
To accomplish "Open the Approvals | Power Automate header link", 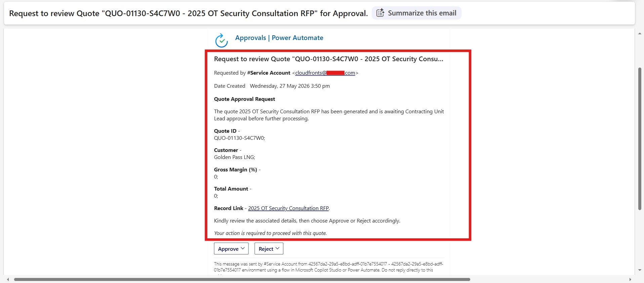I will [279, 38].
